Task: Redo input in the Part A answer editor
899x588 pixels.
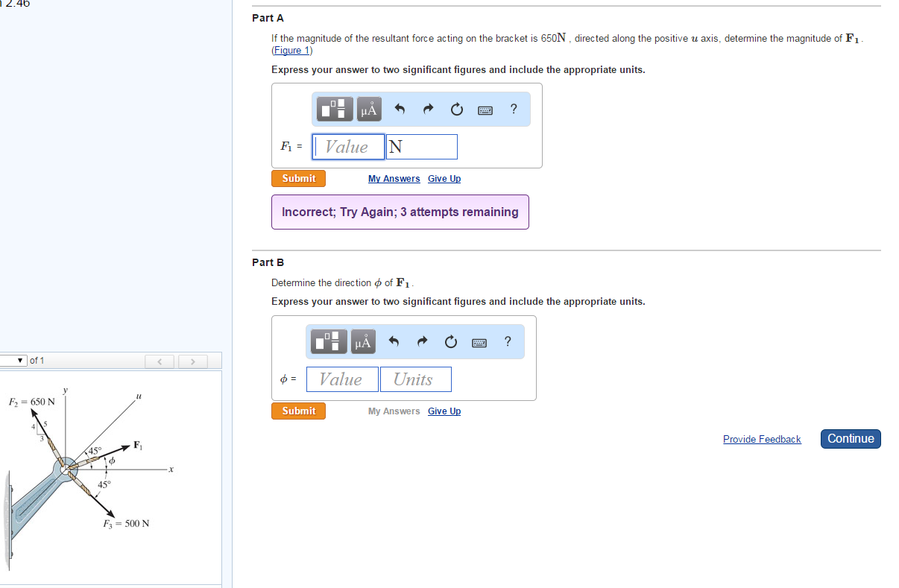Action: pos(428,109)
